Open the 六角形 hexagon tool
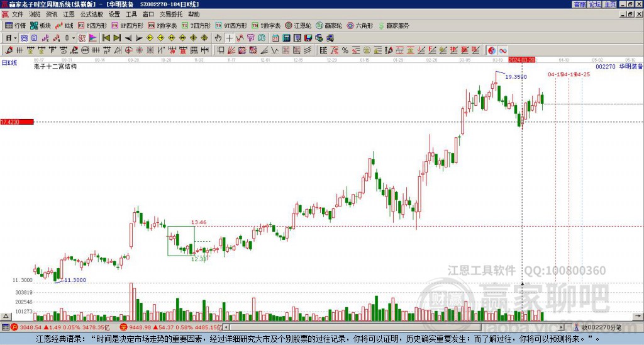 click(x=360, y=25)
